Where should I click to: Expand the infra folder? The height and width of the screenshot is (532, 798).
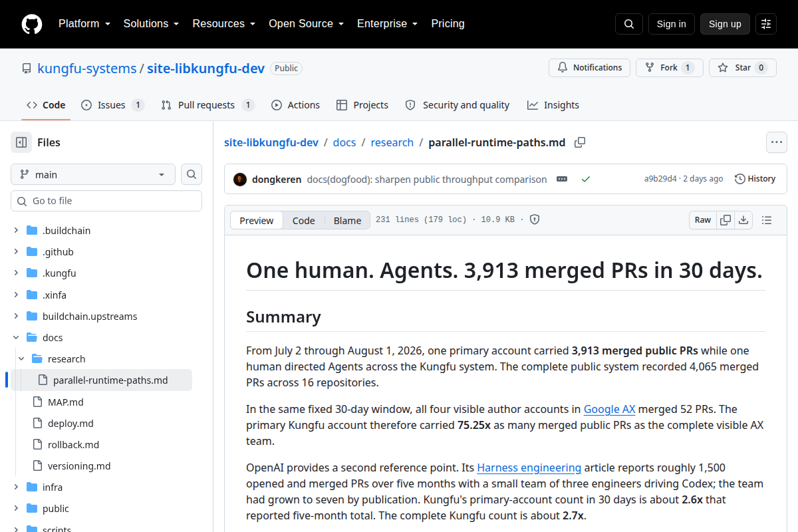pos(16,487)
